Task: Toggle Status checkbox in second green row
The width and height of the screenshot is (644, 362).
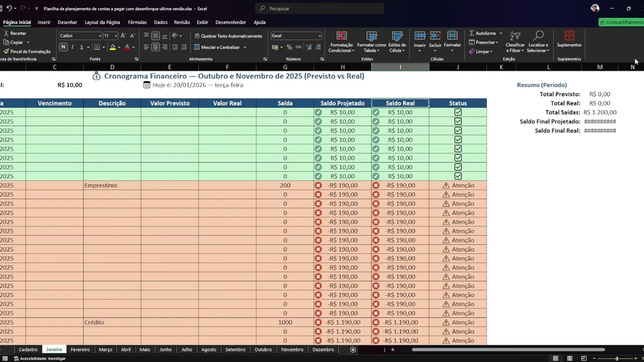Action: click(x=458, y=121)
